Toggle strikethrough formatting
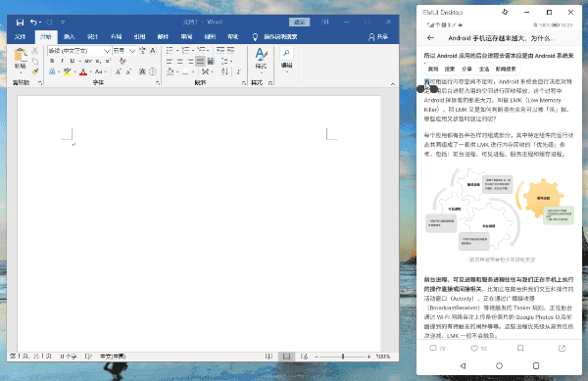Viewport: 588px width, 381px height. 88,61
